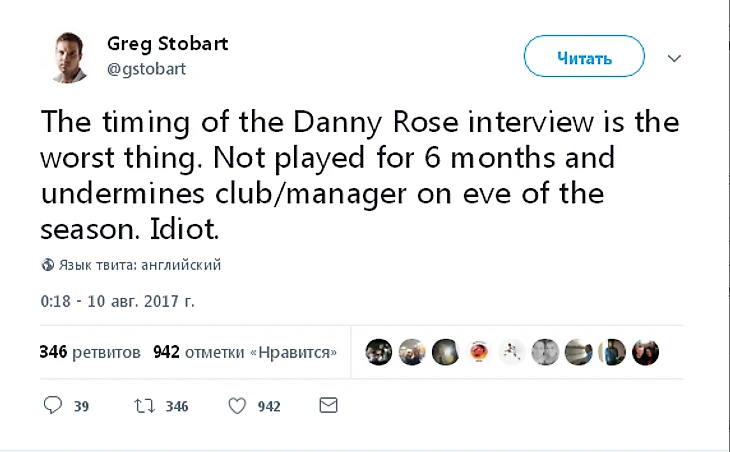
Task: Click the reply speech bubble icon
Action: [x=53, y=406]
